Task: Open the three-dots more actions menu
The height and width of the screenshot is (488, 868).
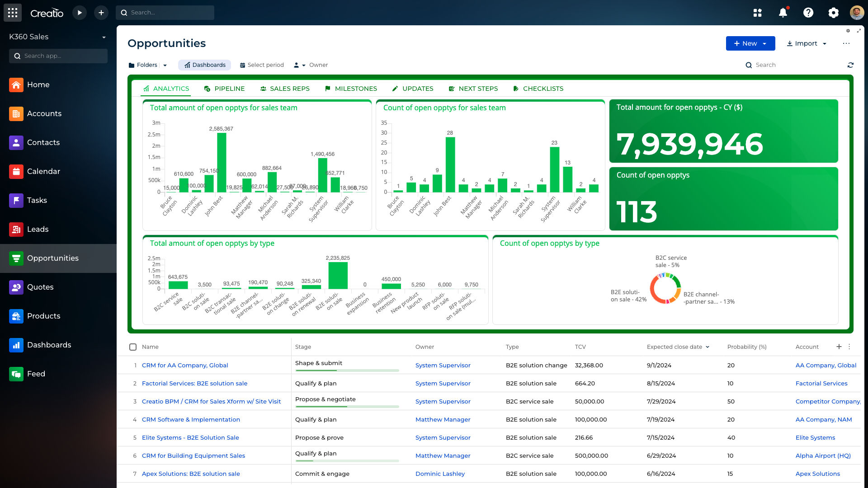Action: tap(846, 43)
